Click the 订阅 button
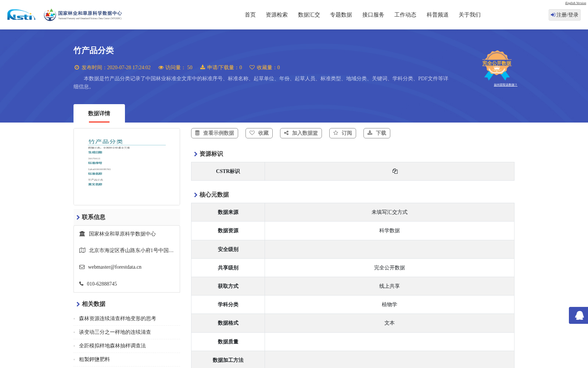Image resolution: width=588 pixels, height=368 pixels. pyautogui.click(x=343, y=133)
